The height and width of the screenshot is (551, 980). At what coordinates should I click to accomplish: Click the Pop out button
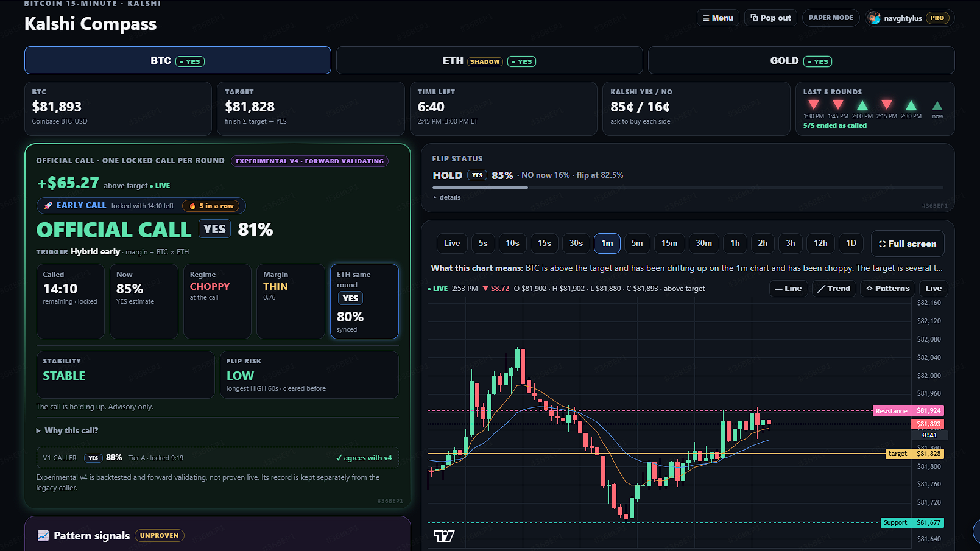770,18
